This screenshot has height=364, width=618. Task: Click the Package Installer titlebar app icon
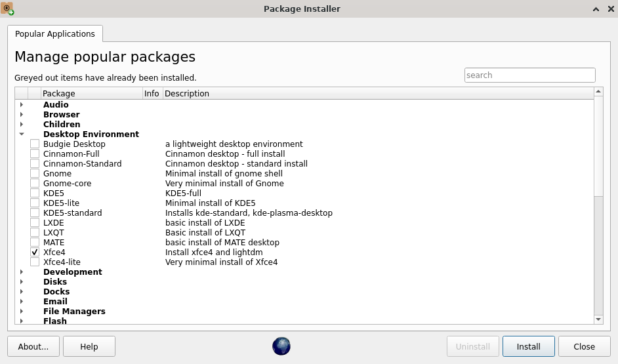(7, 9)
